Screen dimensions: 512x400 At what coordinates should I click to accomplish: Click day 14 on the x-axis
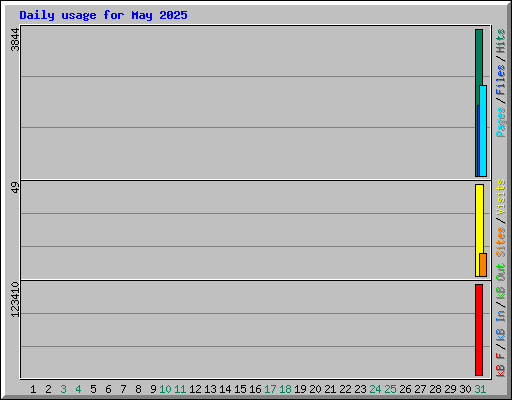(225, 389)
